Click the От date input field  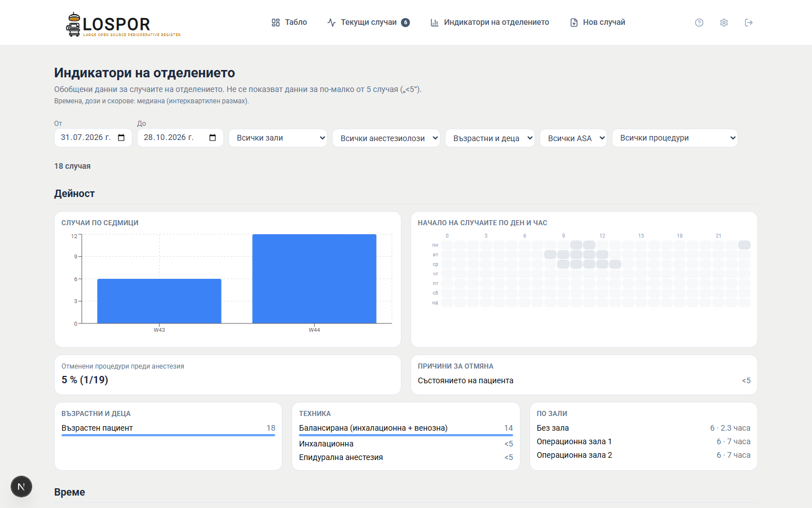pos(93,138)
